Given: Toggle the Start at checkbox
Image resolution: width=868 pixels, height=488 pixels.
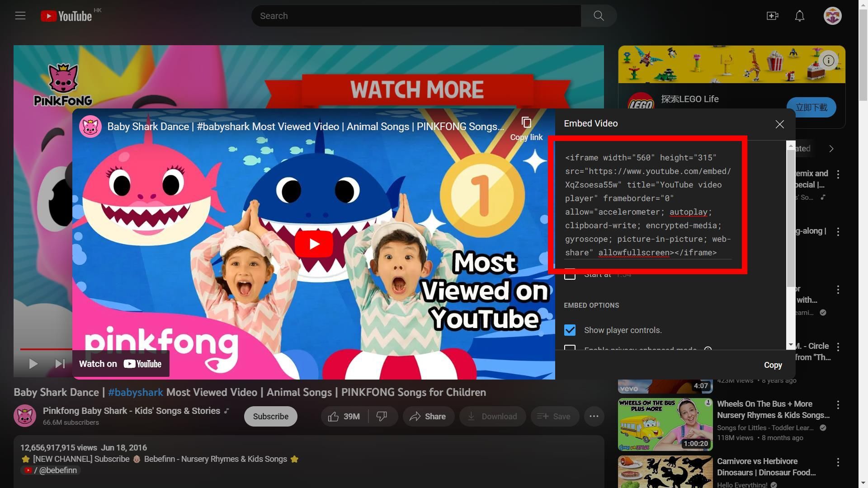Looking at the screenshot, I should point(570,274).
